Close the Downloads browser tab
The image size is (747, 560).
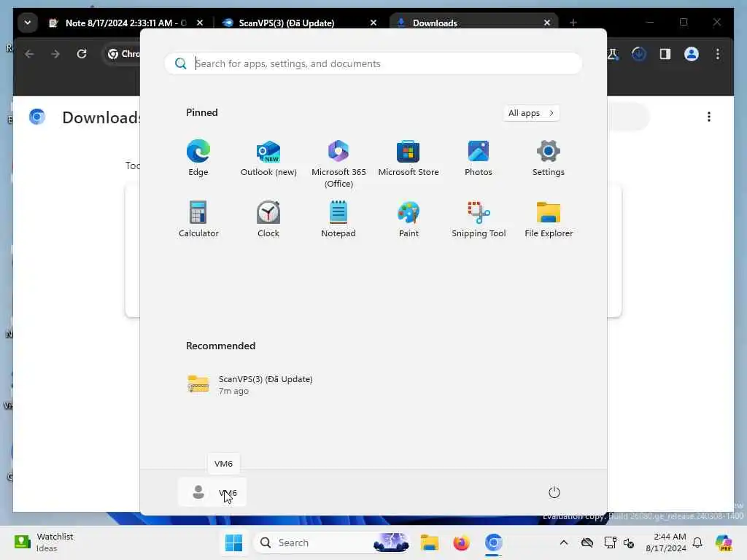point(547,23)
